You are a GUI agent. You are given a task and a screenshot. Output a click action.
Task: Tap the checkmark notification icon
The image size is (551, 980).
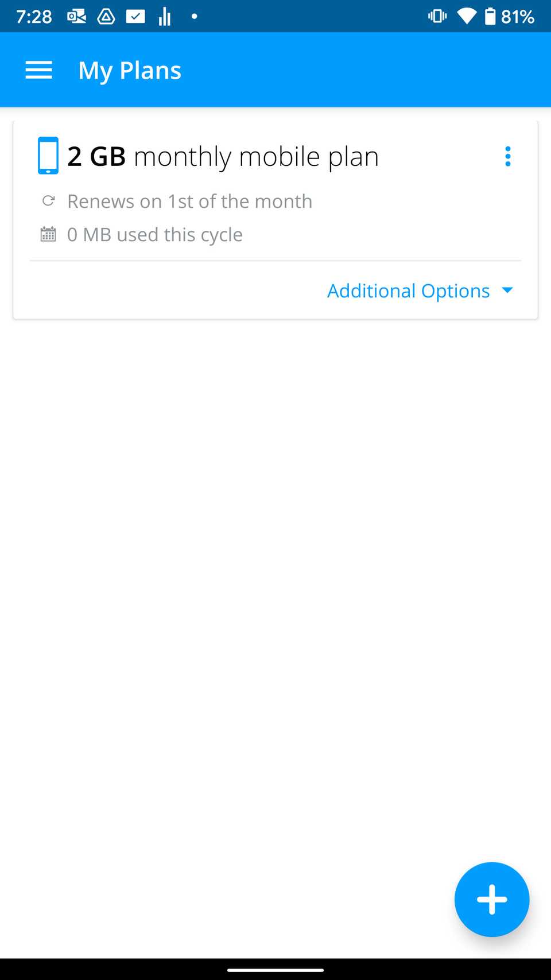[136, 16]
